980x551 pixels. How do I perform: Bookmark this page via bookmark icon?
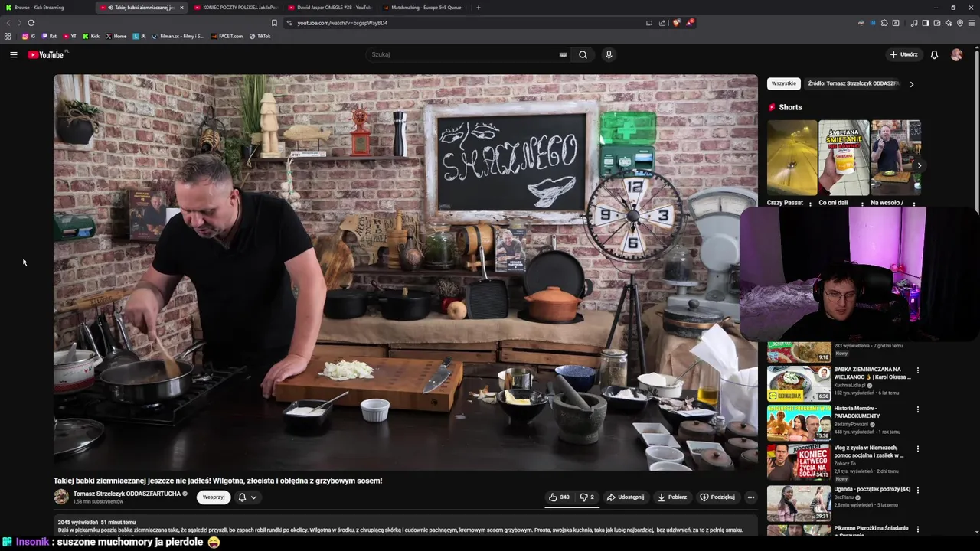pyautogui.click(x=274, y=23)
